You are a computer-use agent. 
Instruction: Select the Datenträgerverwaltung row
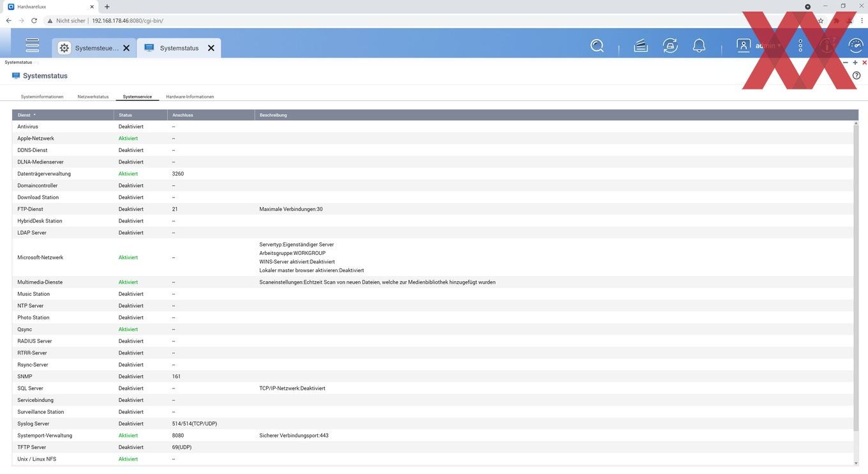433,174
